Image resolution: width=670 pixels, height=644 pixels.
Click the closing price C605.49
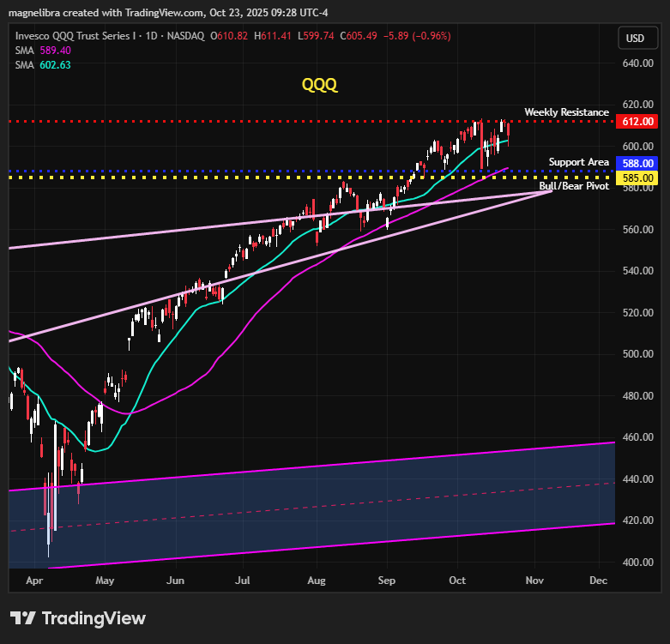[359, 36]
